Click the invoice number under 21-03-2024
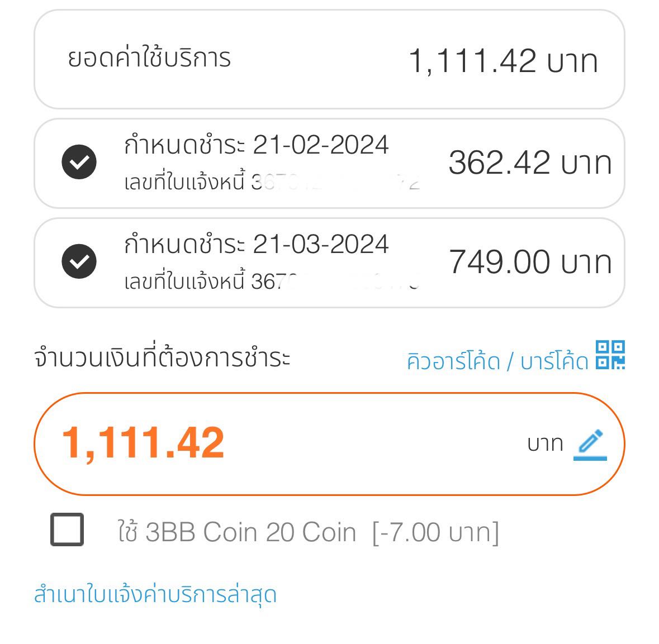The width and height of the screenshot is (659, 644). (272, 280)
